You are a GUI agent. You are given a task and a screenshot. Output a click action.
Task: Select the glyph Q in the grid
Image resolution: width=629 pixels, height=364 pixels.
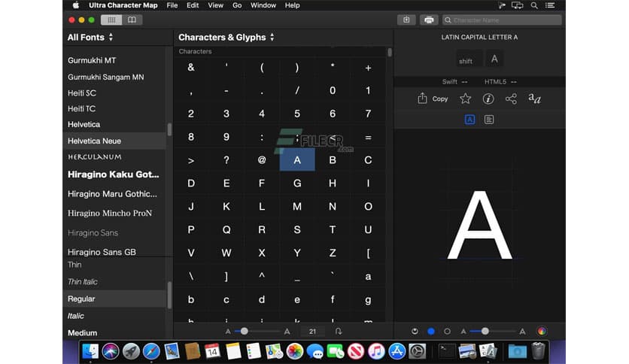coord(226,229)
